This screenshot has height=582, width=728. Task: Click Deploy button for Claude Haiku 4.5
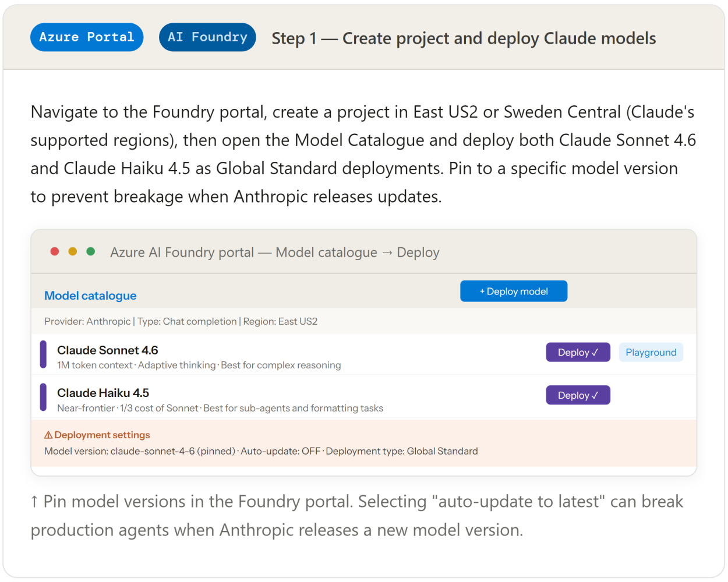[x=578, y=395]
